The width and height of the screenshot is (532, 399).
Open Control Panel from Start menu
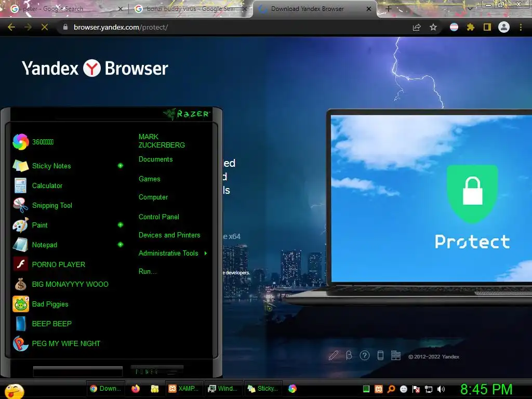pos(159,217)
